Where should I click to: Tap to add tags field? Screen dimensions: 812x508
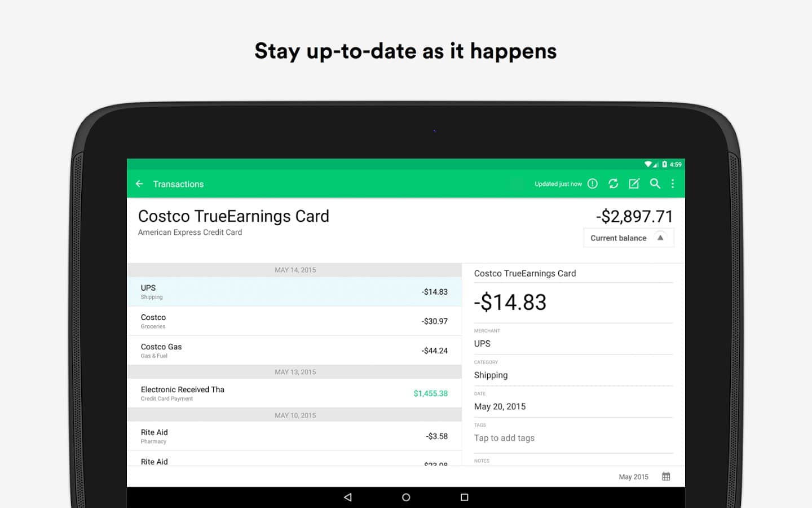click(x=573, y=438)
